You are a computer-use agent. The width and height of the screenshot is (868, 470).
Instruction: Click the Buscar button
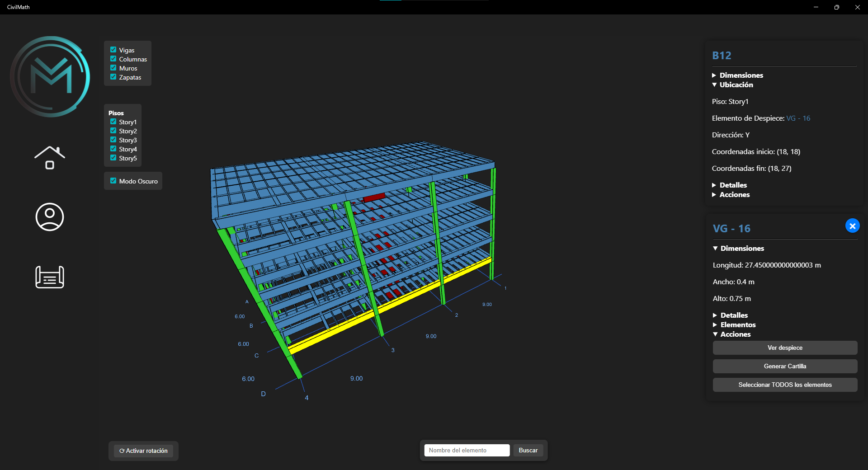(528, 450)
